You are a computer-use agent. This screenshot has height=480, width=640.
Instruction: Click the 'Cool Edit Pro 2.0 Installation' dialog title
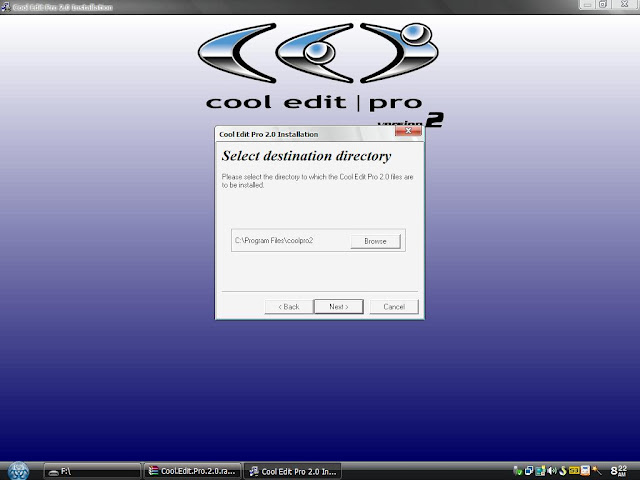click(269, 134)
